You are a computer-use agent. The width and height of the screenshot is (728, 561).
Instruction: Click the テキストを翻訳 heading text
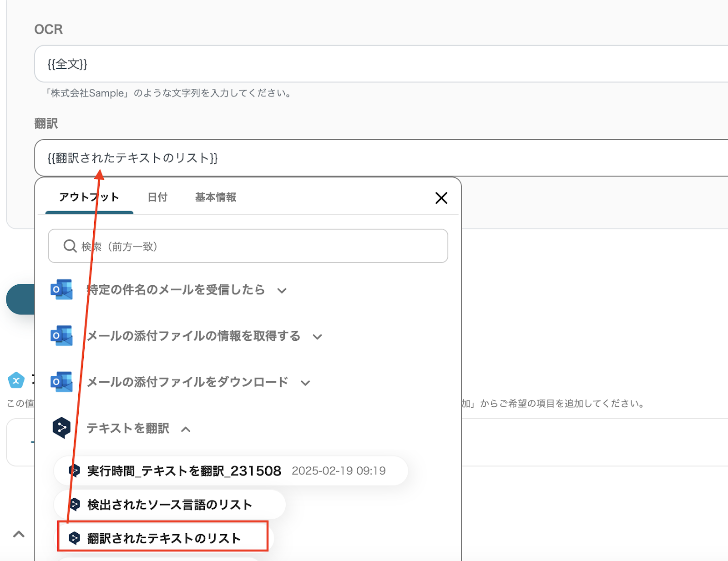(128, 428)
